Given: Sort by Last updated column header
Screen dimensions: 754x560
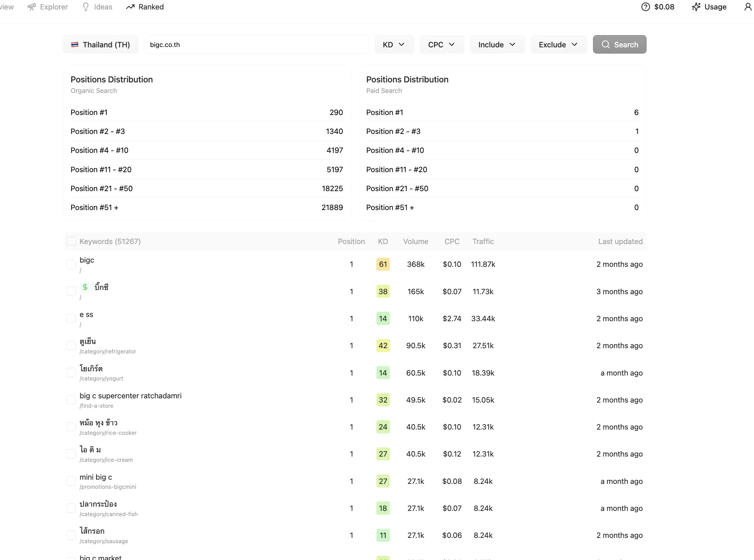Looking at the screenshot, I should (x=620, y=241).
